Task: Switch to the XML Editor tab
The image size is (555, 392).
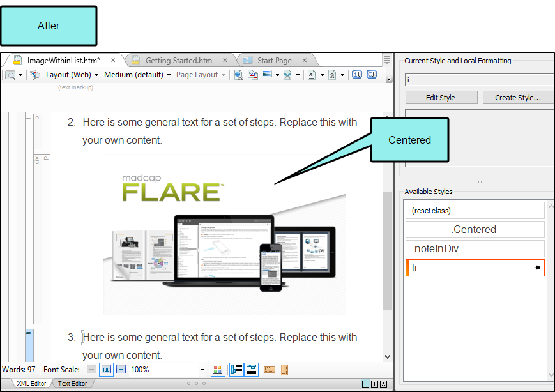Action: (x=31, y=384)
